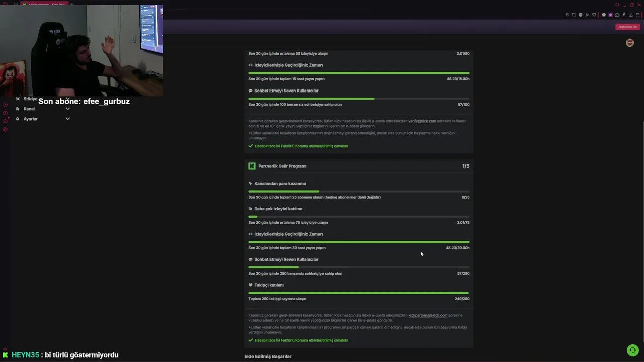Open the sidebar settings gear icon
Viewport: 644px width, 362px height.
pyautogui.click(x=5, y=129)
